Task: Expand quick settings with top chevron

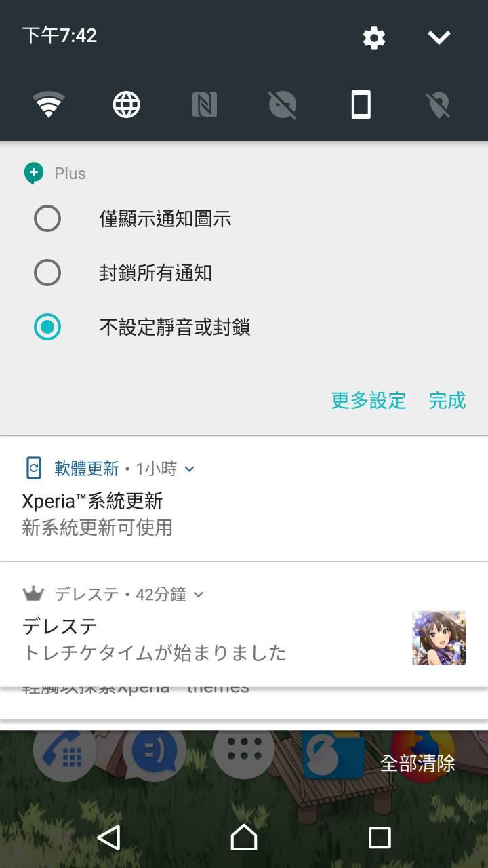Action: coord(439,37)
